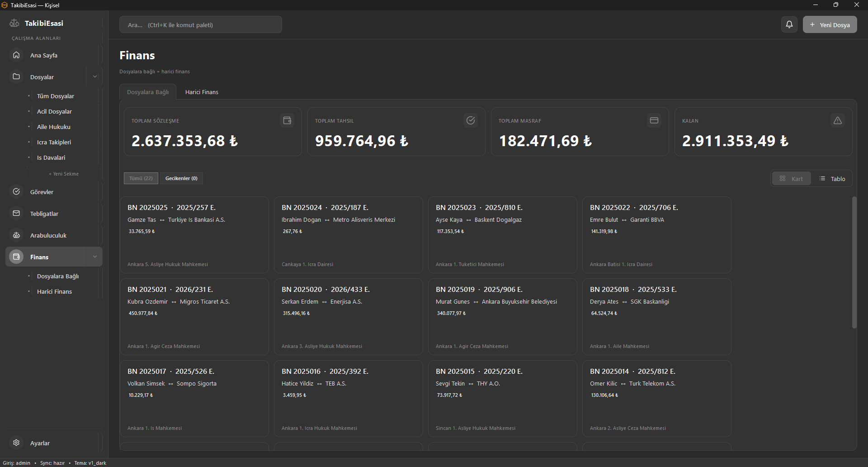Viewport: 868px width, 467px height.
Task: Click the vertical scrollbar of card list
Action: point(854,262)
